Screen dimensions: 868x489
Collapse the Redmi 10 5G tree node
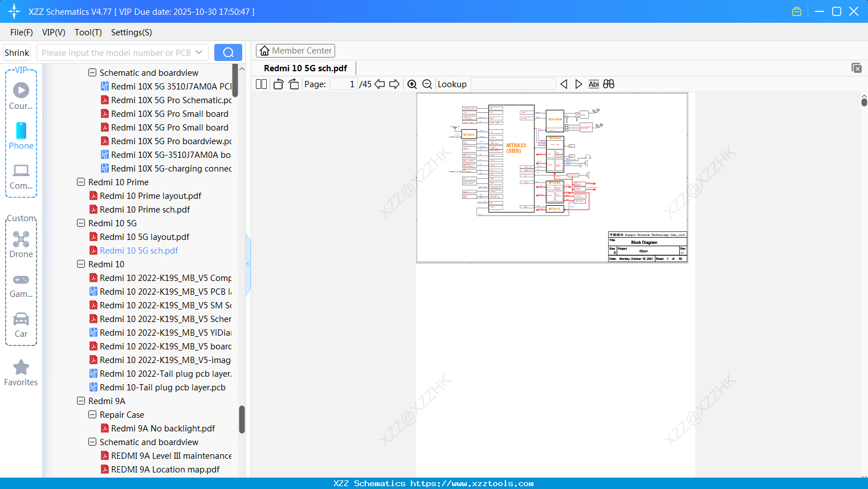(x=81, y=223)
